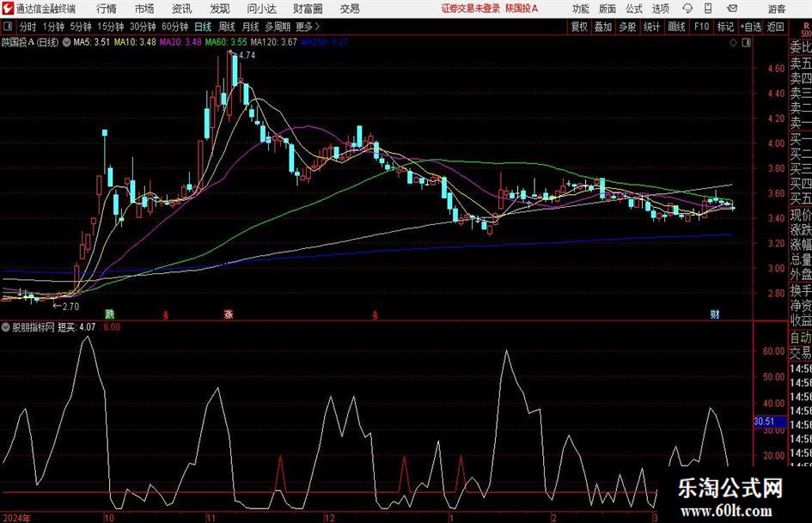Image resolution: width=812 pixels, height=523 pixels.
Task: Open the 发现 menu
Action: pos(220,9)
